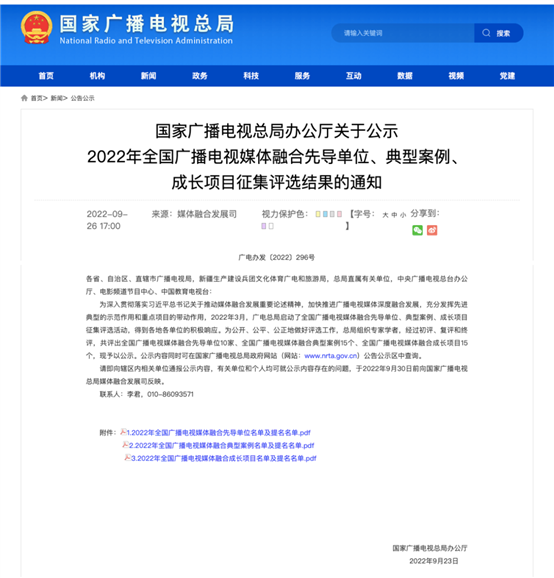The height and width of the screenshot is (578, 554).
Task: Open the 科技 navigation item
Action: (251, 76)
